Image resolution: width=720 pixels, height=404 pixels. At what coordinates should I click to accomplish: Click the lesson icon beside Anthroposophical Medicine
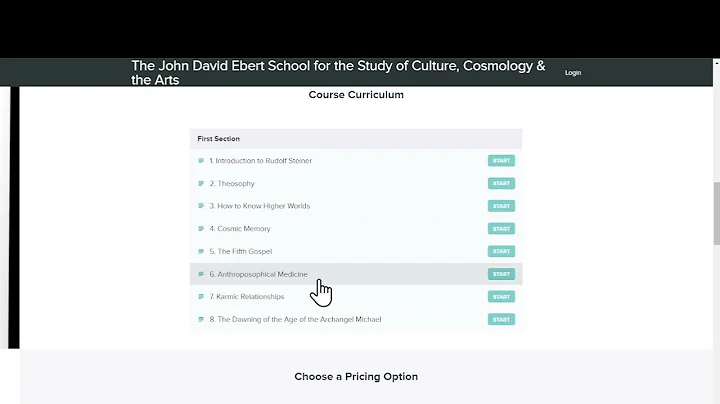click(201, 274)
